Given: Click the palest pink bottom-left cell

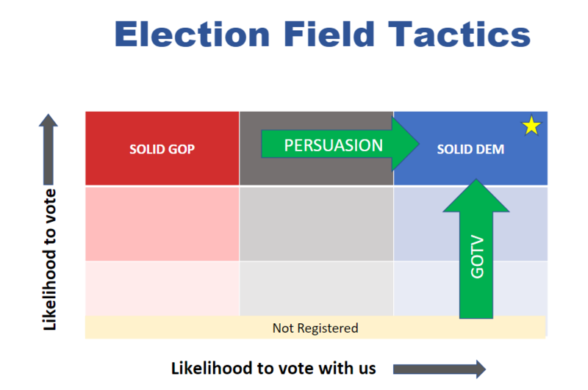Looking at the screenshot, I should click(x=162, y=289).
